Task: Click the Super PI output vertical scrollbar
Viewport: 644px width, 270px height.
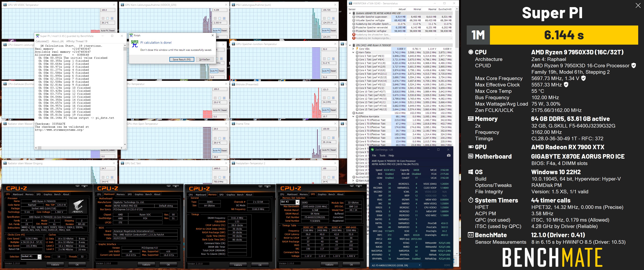Action: (x=125, y=95)
